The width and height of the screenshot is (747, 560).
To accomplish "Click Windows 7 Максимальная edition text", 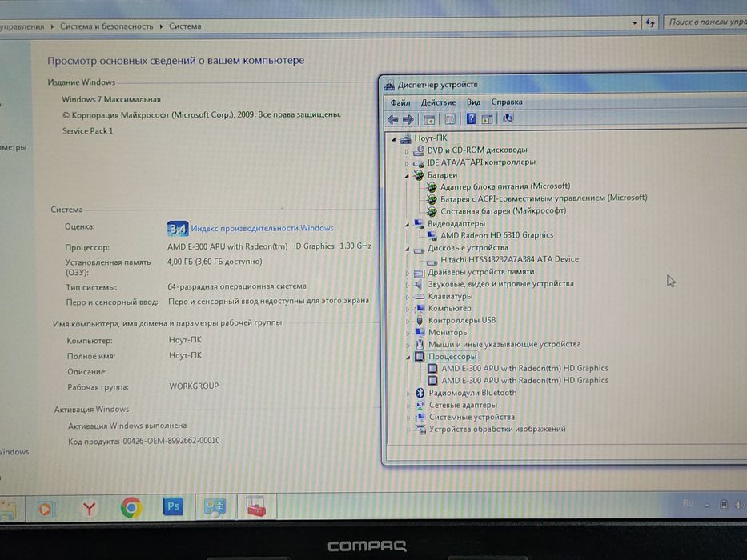I will (111, 99).
